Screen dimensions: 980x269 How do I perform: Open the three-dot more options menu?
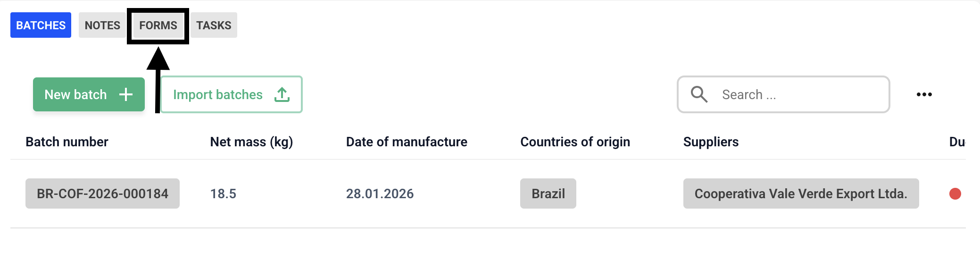coord(924,94)
